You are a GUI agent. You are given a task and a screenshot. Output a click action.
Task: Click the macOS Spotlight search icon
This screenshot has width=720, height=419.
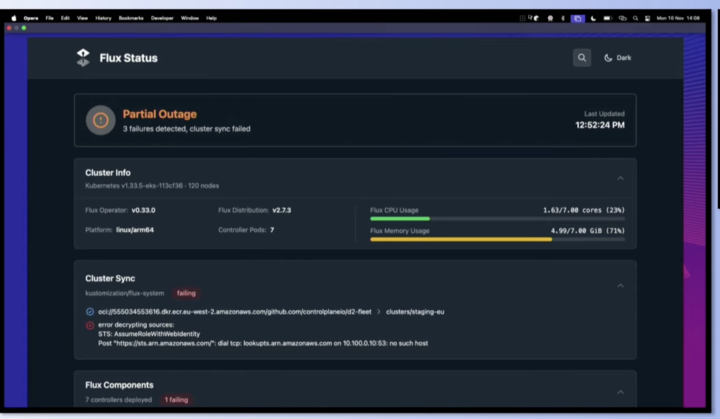pos(634,17)
